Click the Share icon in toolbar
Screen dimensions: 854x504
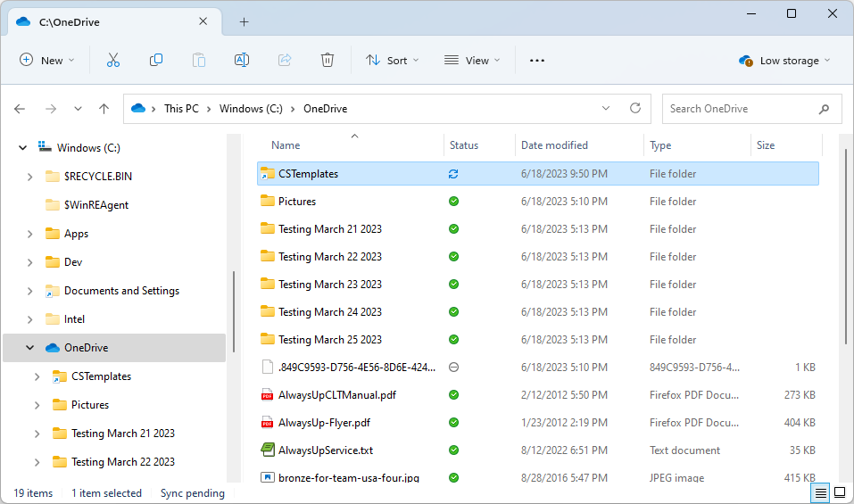tap(285, 60)
